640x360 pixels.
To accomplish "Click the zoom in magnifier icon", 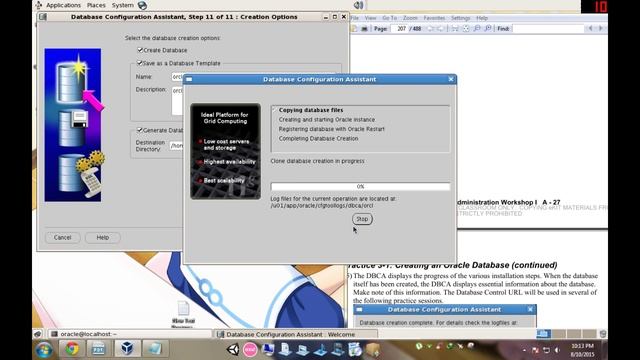I will click(x=487, y=29).
